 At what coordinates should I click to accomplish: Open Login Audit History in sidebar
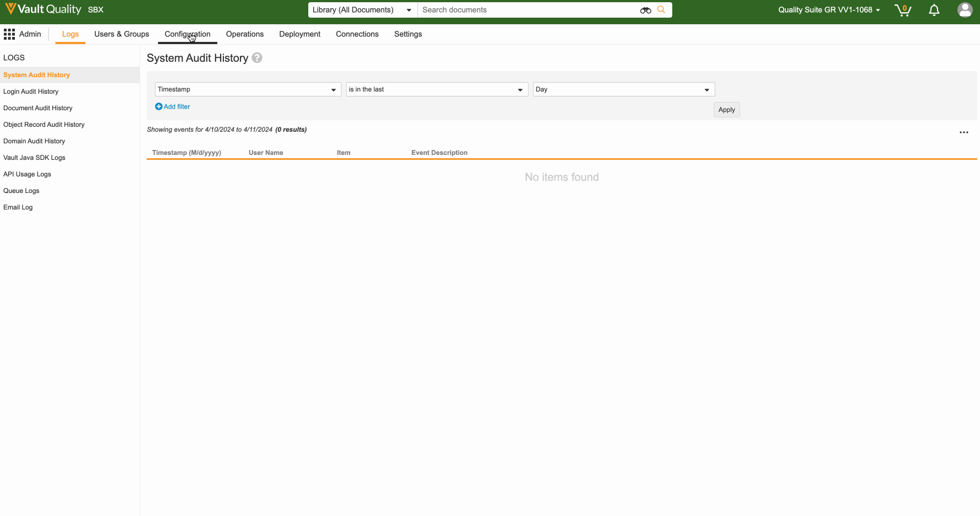(x=31, y=92)
